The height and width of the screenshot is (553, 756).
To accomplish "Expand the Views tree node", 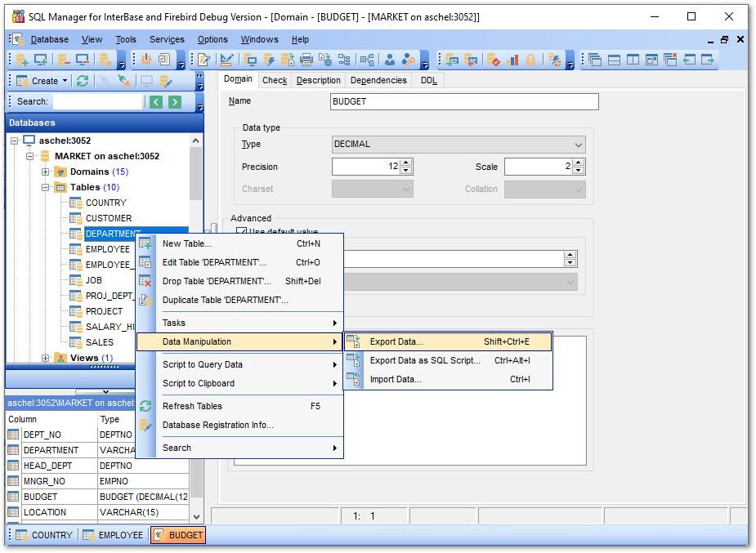I will click(x=46, y=358).
